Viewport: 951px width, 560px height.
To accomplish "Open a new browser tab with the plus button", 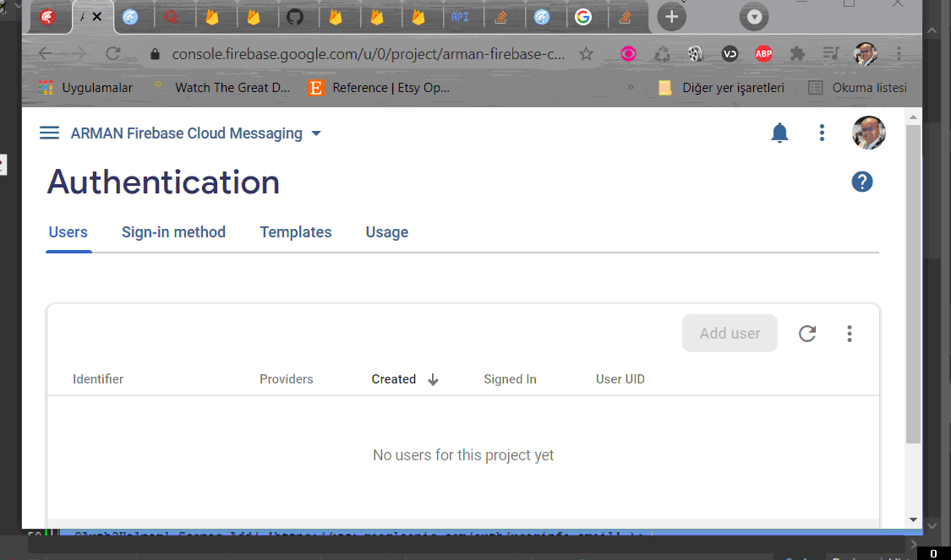I will tap(671, 17).
